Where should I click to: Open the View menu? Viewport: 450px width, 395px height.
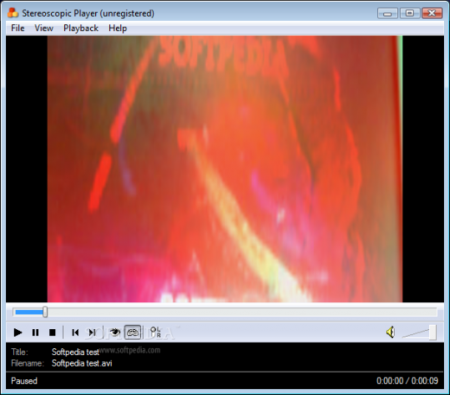coord(44,28)
